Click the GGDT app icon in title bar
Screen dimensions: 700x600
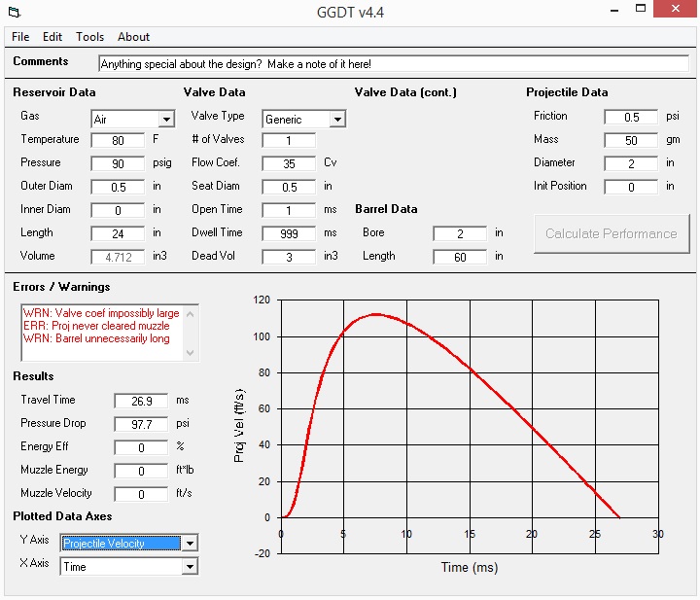point(13,13)
